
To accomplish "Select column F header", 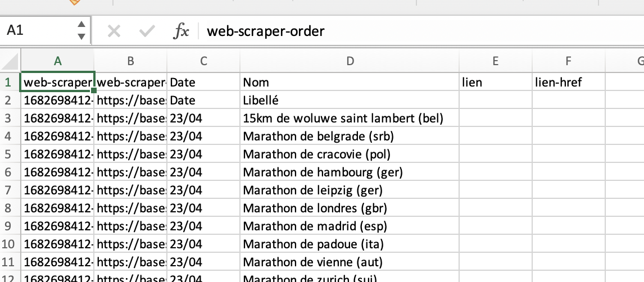I will click(x=569, y=61).
